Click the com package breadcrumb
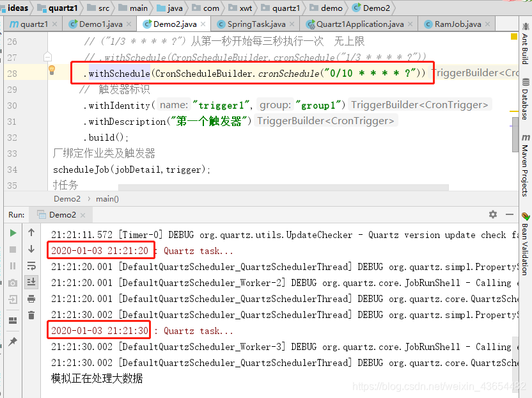The image size is (532, 398). point(206,8)
